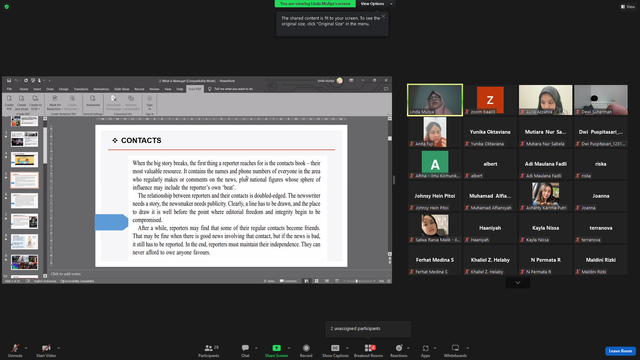The height and width of the screenshot is (360, 640).
Task: Switch to Reading View icon in status bar
Action: tap(327, 281)
